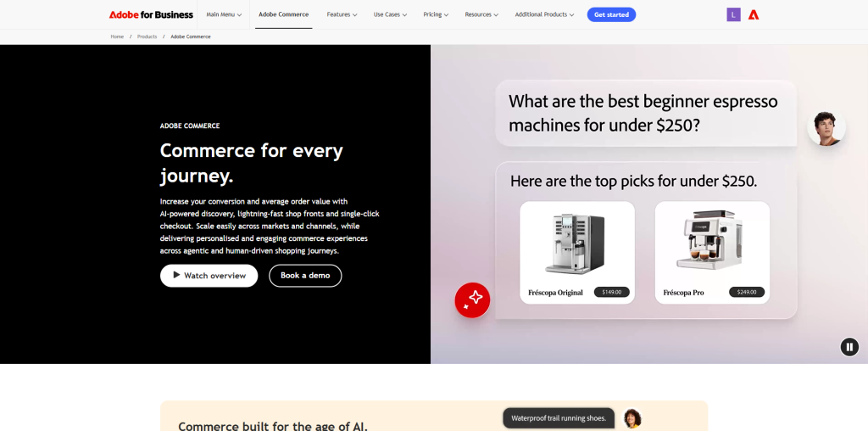Go to Home in the breadcrumb
The width and height of the screenshot is (868, 431).
[117, 36]
